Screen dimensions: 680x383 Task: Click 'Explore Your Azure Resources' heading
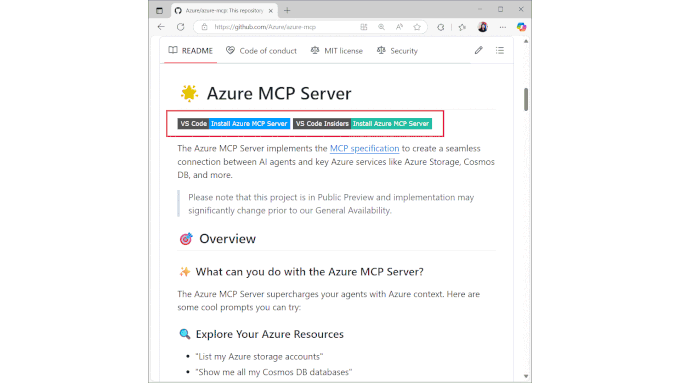click(x=269, y=334)
